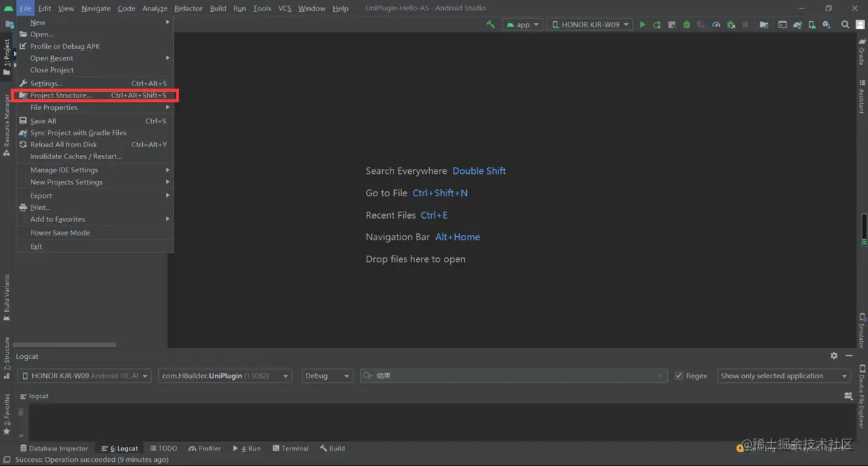Open the Profiler bottom tab
This screenshot has height=466, width=868.
(x=204, y=448)
